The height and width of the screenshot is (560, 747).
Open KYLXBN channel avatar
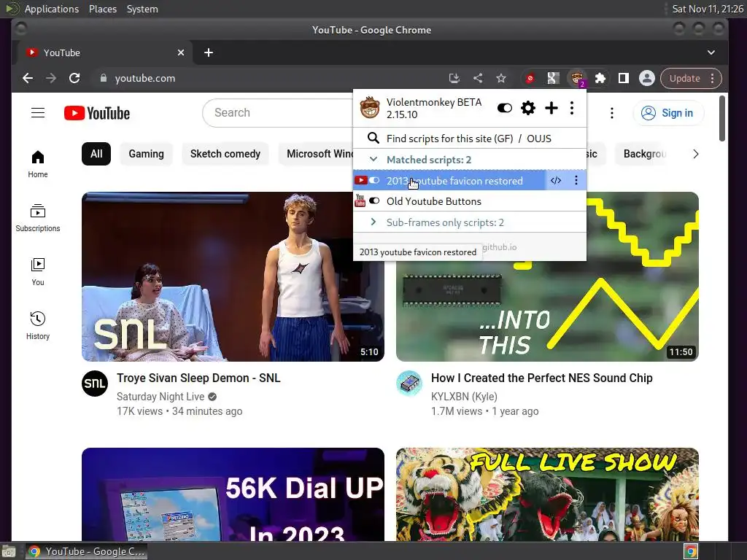pyautogui.click(x=409, y=384)
